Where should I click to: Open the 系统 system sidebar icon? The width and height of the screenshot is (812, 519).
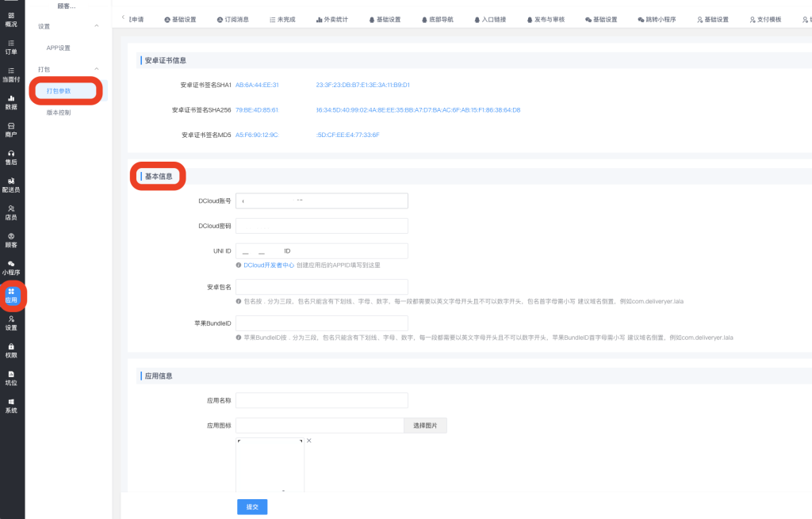11,405
